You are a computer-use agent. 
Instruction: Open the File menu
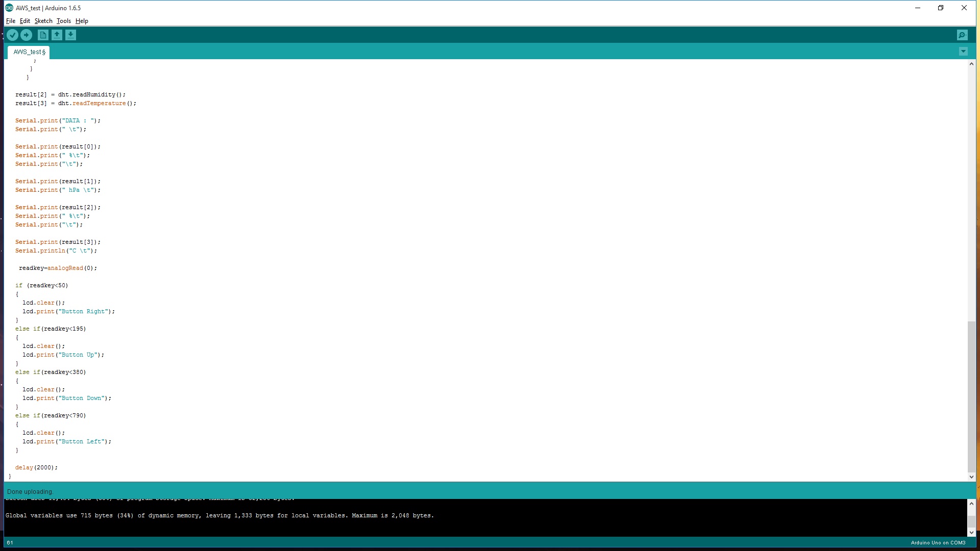coord(11,21)
